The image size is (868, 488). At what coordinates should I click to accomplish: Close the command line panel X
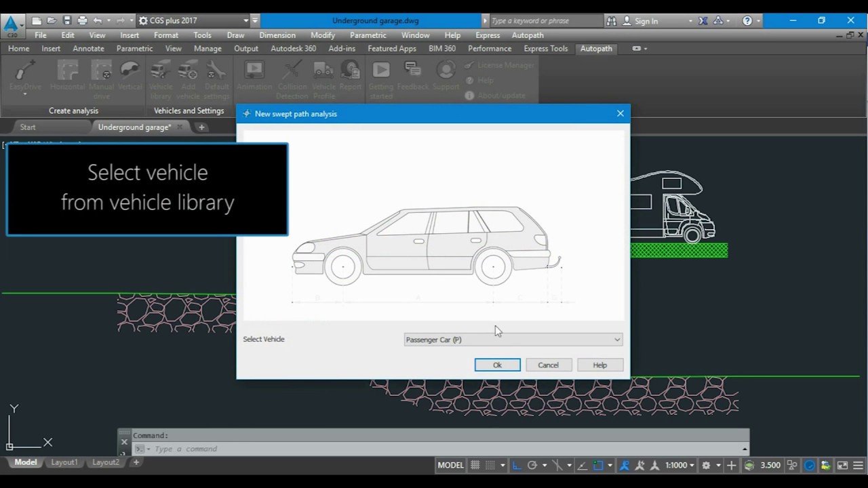[124, 442]
